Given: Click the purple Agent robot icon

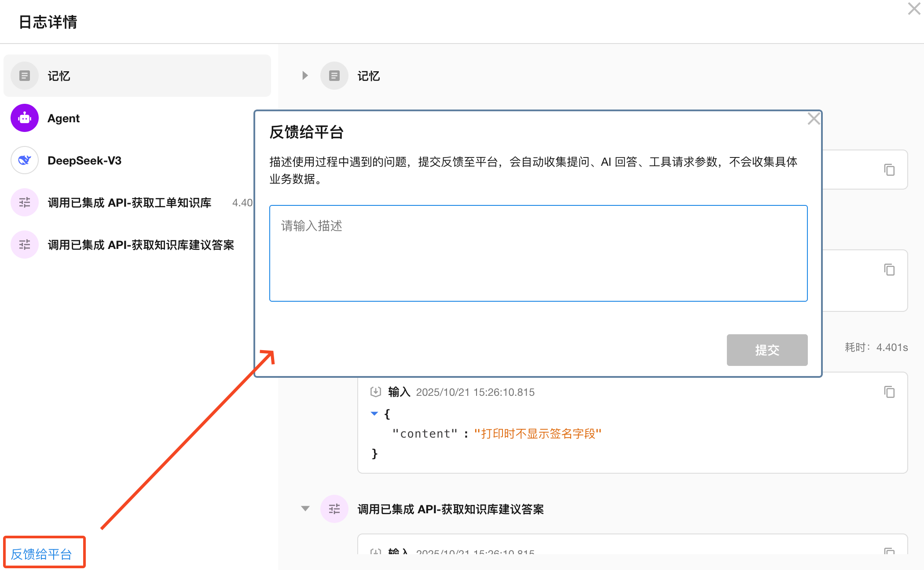Looking at the screenshot, I should [x=25, y=118].
